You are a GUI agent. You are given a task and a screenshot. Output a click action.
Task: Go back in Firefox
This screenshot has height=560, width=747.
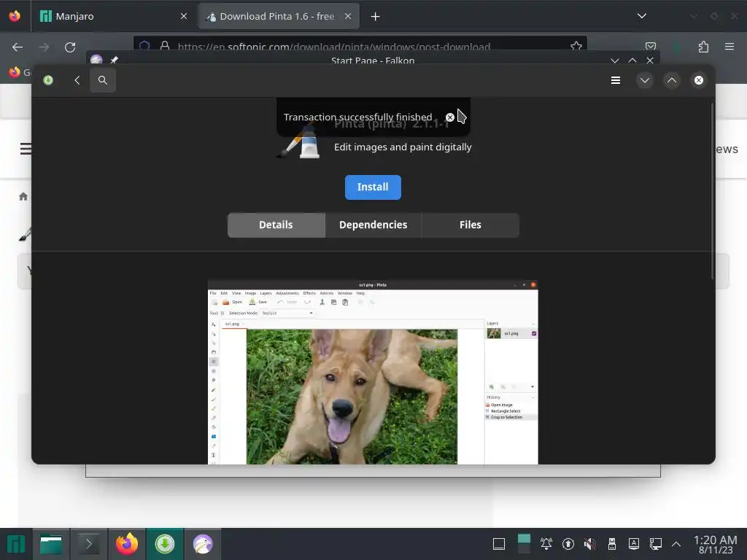(18, 47)
